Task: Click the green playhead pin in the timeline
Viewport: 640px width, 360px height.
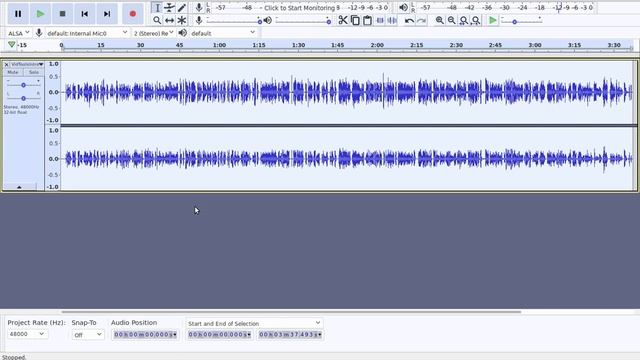Action: pos(11,44)
